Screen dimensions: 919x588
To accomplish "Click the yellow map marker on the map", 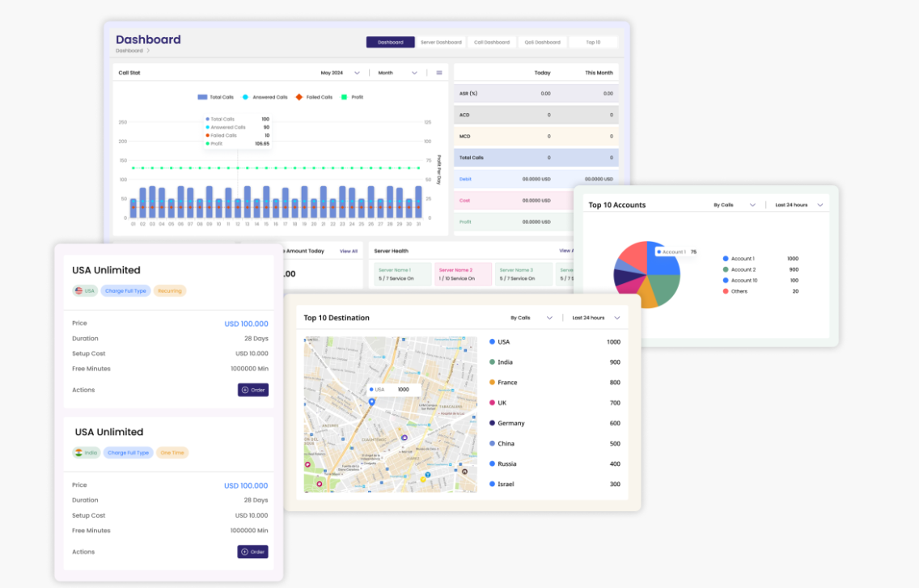I will (x=423, y=480).
